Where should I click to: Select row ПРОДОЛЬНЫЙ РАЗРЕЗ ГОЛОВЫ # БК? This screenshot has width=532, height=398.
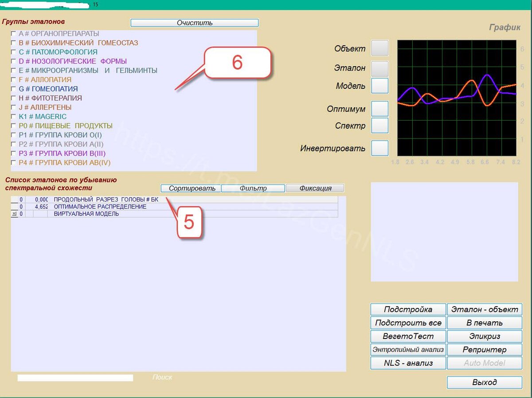click(175, 200)
